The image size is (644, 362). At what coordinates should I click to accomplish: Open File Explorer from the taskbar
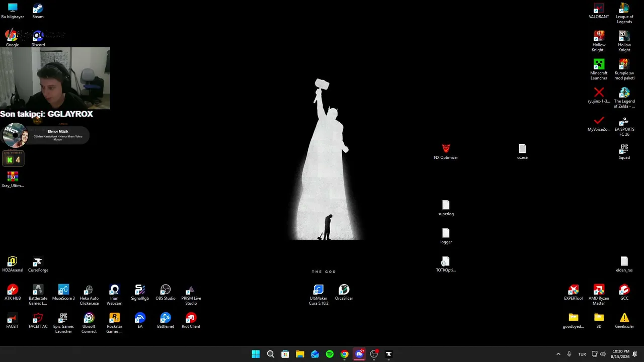[x=300, y=354]
